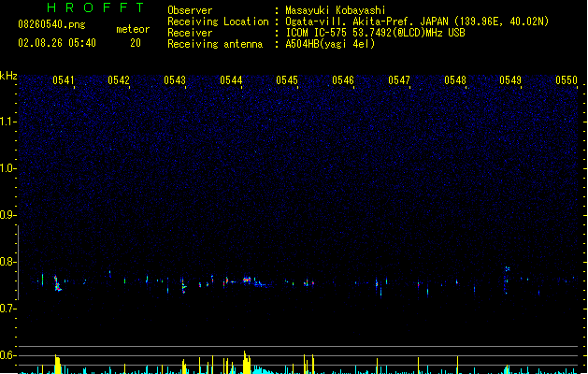The image size is (588, 374).
Task: Click the ICOM IC-575 receiver details
Action: pos(376,33)
